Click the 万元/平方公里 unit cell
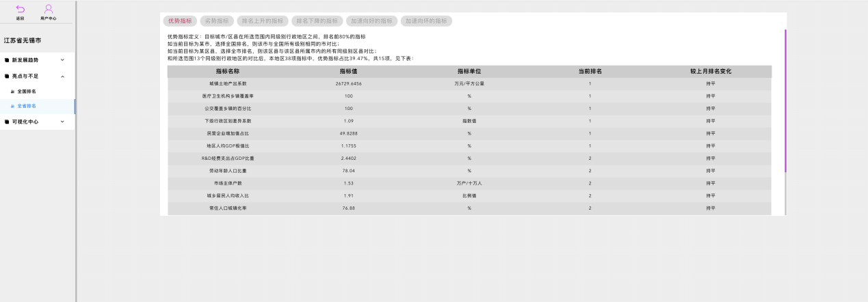Screen dimensions: 868x302 [469, 83]
